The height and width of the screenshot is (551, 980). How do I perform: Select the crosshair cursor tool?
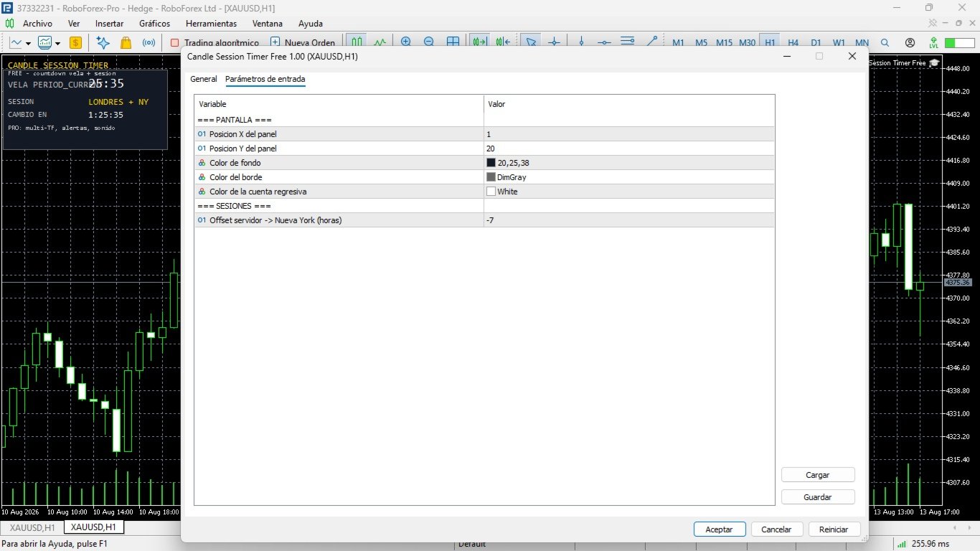point(554,42)
